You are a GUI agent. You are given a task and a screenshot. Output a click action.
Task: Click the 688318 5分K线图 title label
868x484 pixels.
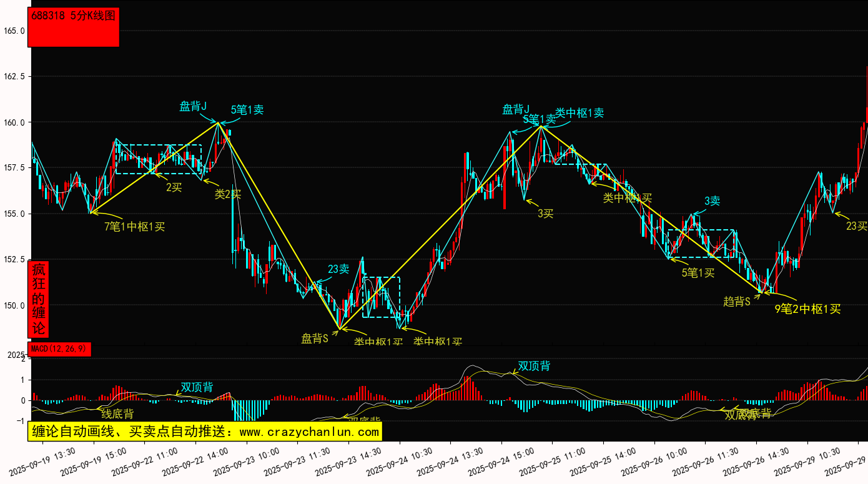pos(74,16)
